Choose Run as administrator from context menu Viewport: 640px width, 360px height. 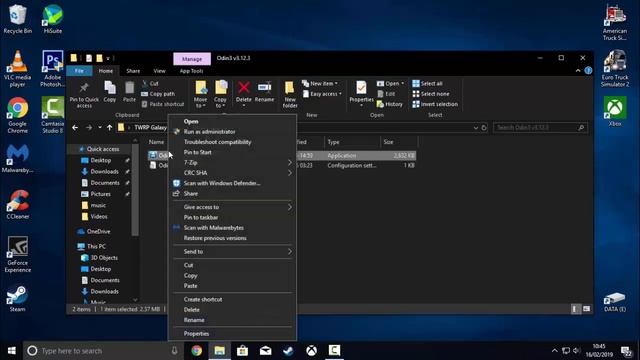233,132
